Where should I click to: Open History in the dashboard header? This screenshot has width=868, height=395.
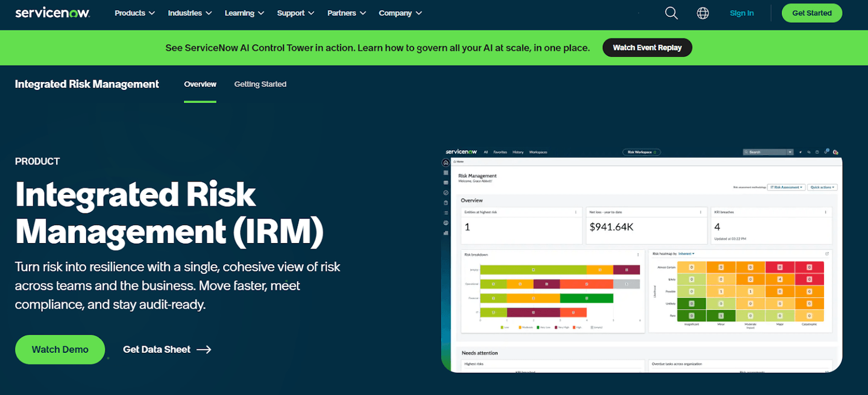tap(518, 152)
